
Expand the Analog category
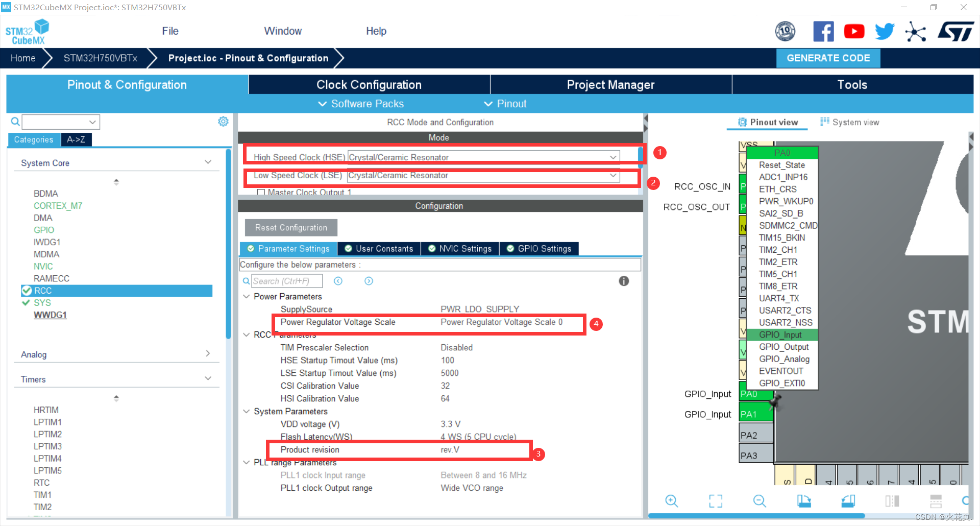click(x=208, y=353)
